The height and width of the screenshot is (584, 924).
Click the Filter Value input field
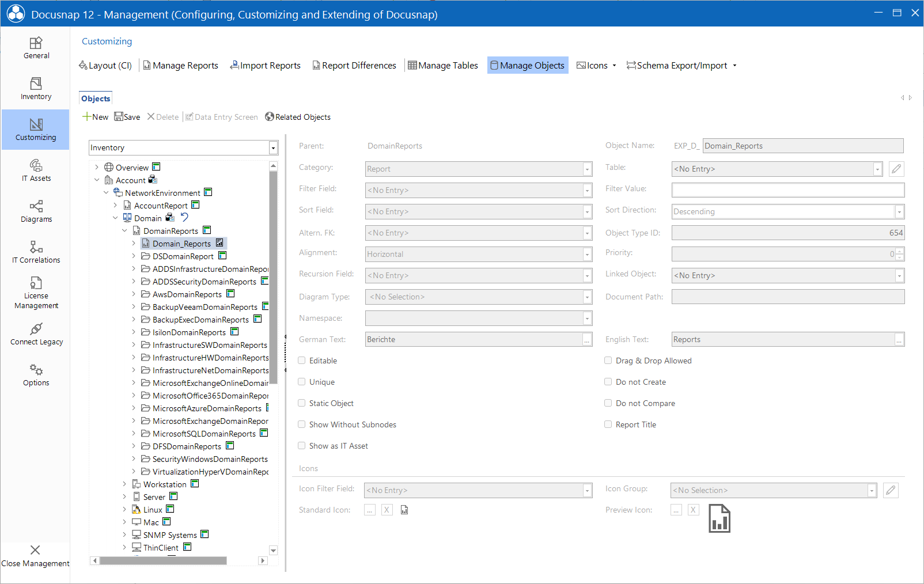tap(788, 190)
